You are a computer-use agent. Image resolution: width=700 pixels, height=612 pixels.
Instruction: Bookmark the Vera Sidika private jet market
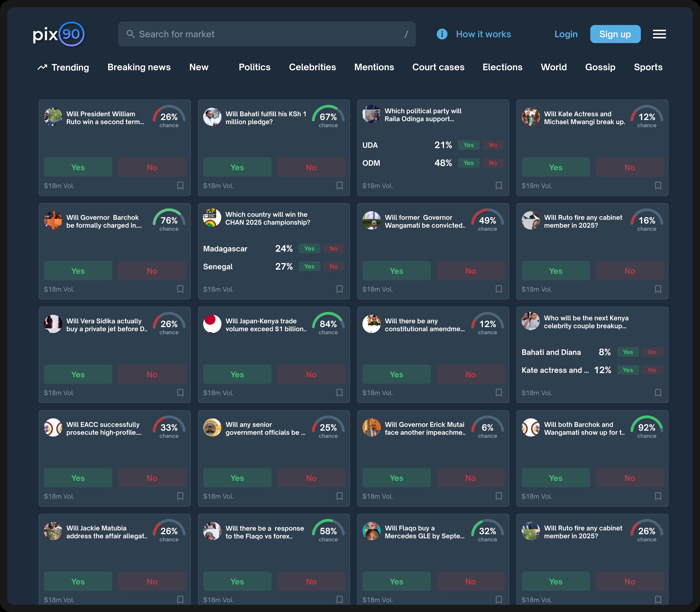point(180,392)
